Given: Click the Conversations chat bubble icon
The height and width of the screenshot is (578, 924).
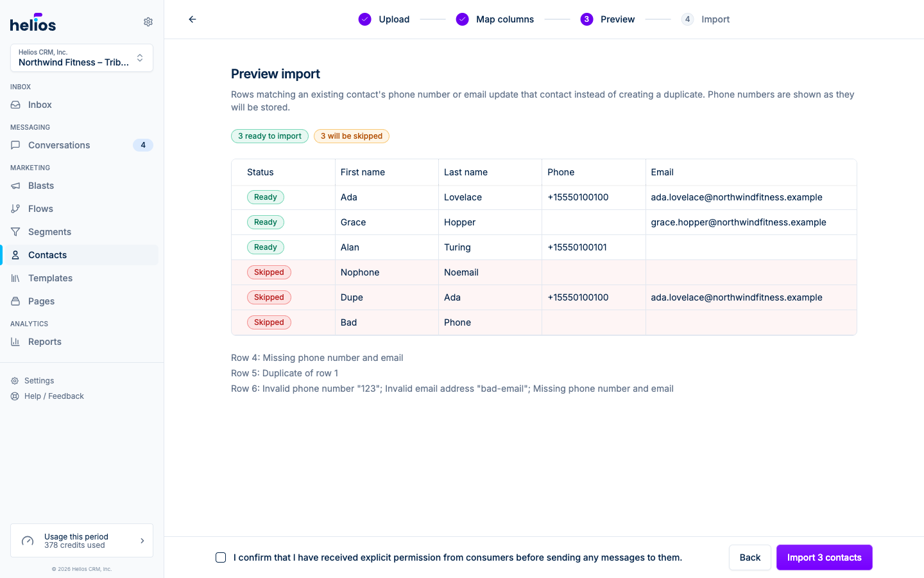Looking at the screenshot, I should point(15,145).
